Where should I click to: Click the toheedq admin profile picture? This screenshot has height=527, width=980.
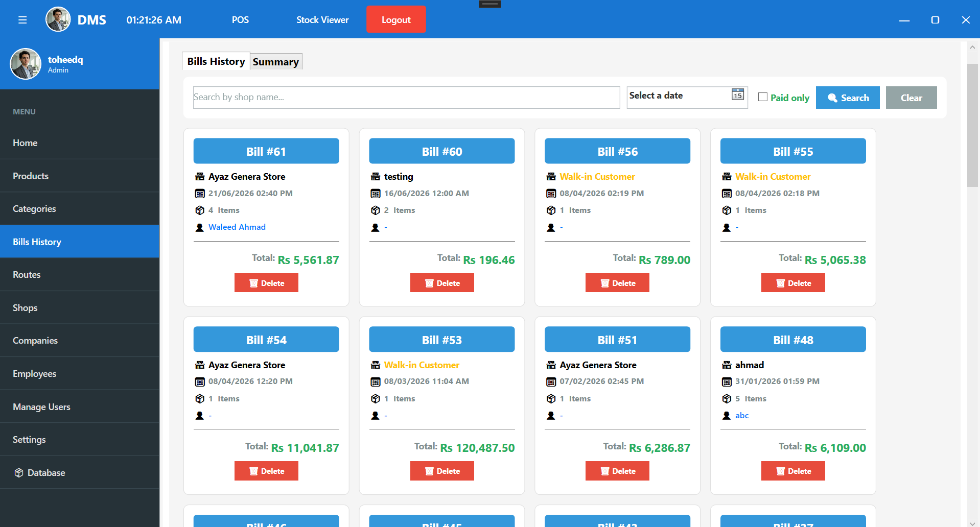[x=26, y=64]
